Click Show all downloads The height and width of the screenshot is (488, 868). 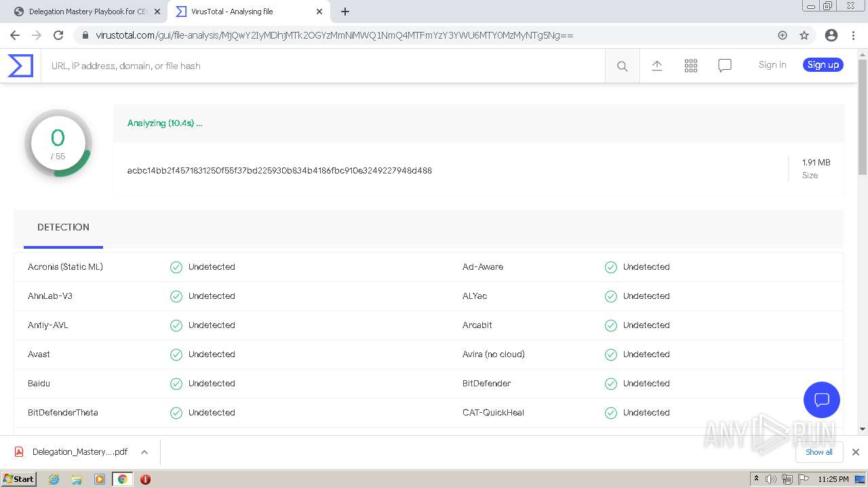818,452
